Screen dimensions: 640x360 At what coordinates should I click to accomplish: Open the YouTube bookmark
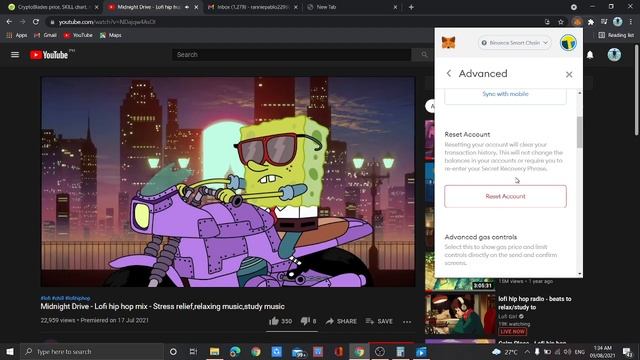pos(78,36)
